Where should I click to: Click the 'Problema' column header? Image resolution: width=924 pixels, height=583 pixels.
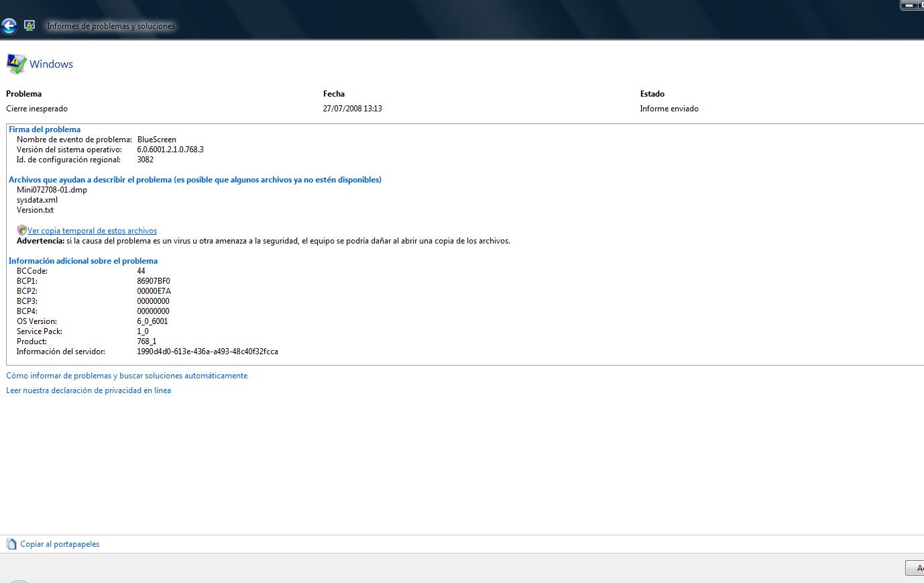point(23,94)
